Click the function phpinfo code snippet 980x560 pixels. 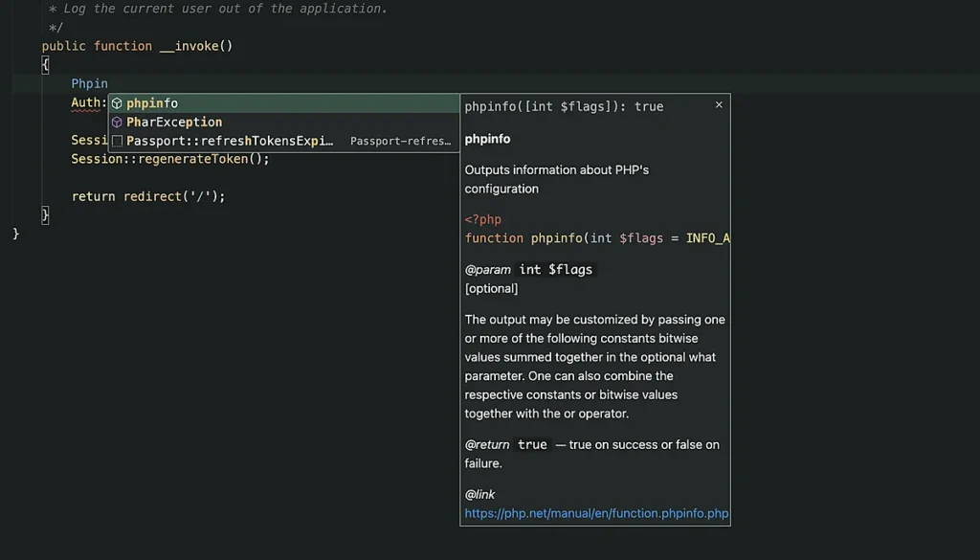[x=574, y=237]
